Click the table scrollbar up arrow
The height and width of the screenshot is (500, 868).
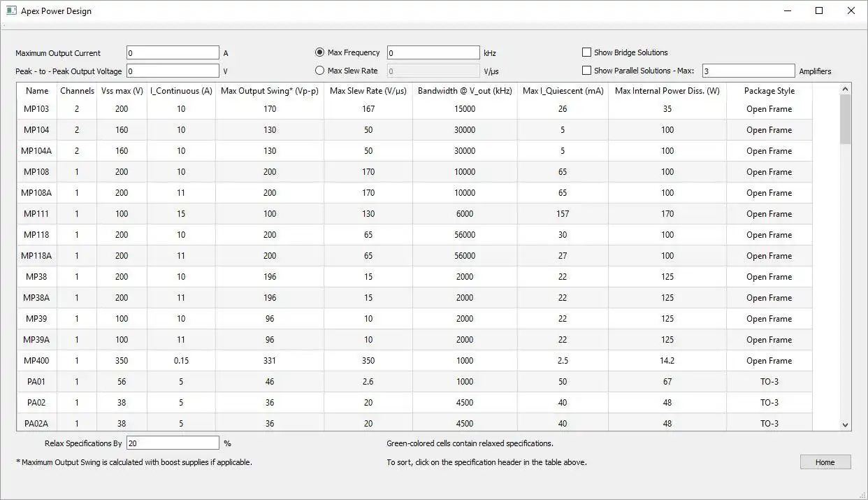pyautogui.click(x=846, y=89)
